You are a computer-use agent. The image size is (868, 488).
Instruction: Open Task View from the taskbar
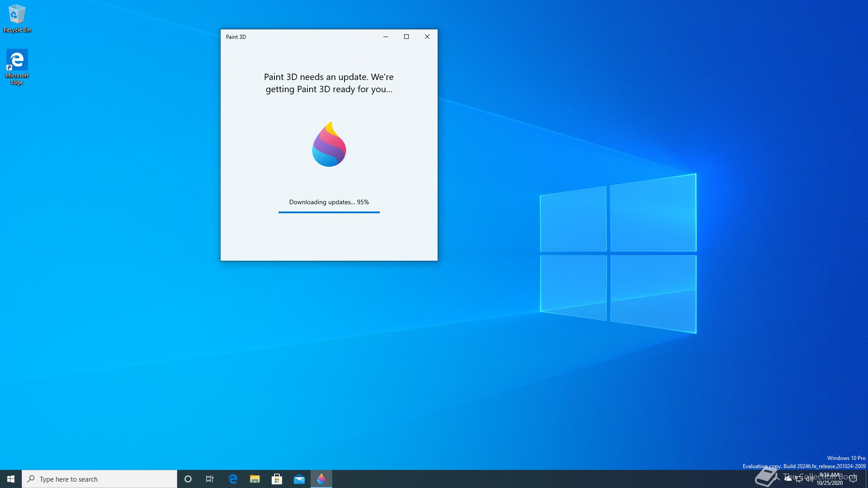click(210, 479)
